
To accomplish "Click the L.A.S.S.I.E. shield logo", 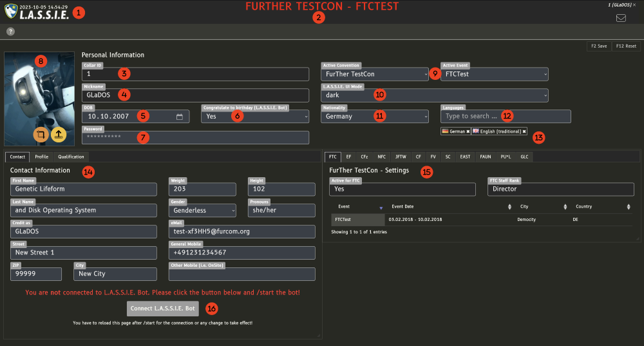I will tap(11, 12).
